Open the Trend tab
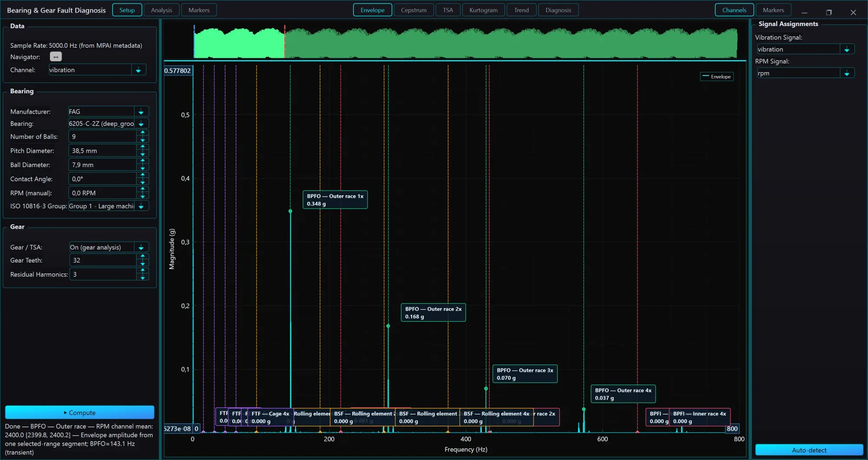Viewport: 868px width, 460px height. pyautogui.click(x=521, y=10)
